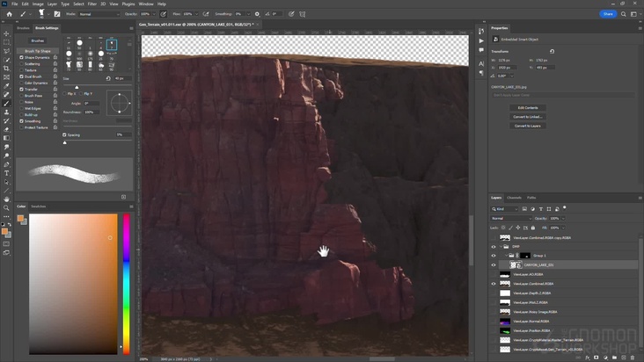Delete layer with trash icon

coord(633,358)
